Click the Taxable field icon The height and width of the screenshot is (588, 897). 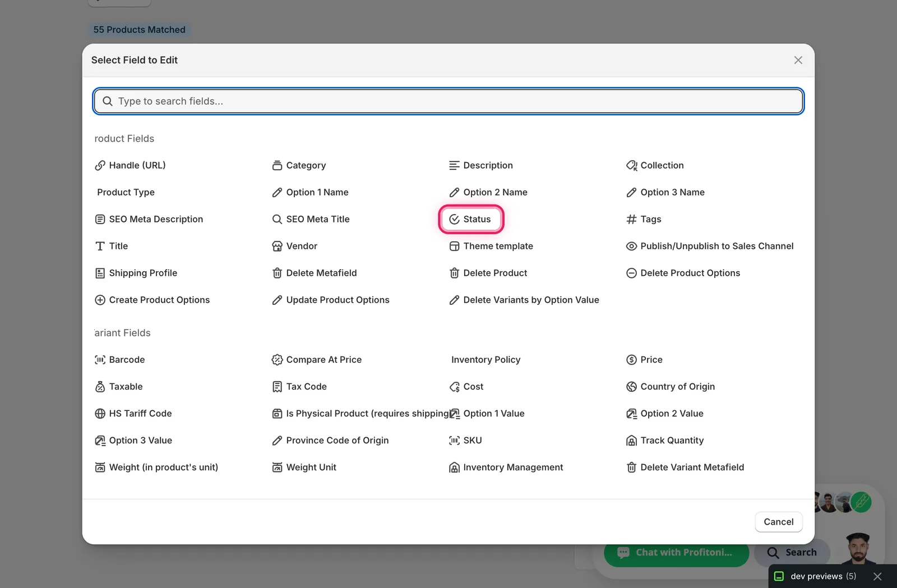(100, 387)
